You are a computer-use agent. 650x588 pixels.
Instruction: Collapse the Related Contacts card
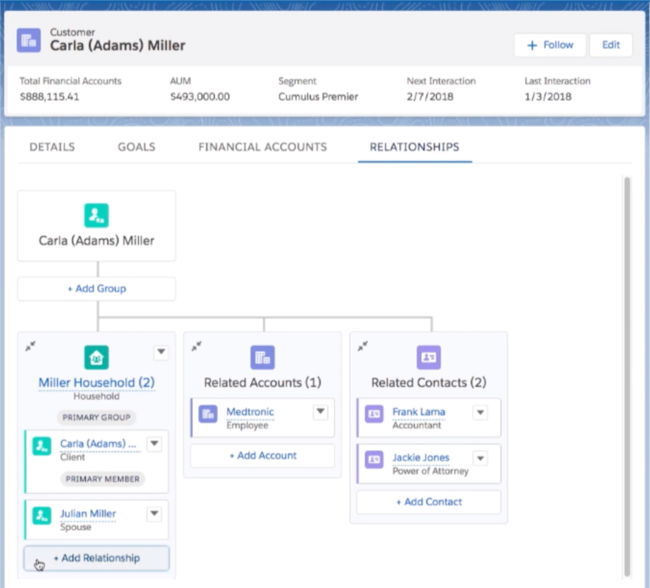tap(363, 346)
